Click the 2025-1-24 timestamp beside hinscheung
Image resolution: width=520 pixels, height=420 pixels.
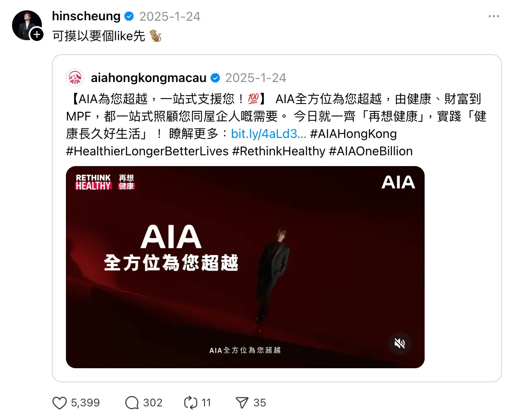pos(170,17)
